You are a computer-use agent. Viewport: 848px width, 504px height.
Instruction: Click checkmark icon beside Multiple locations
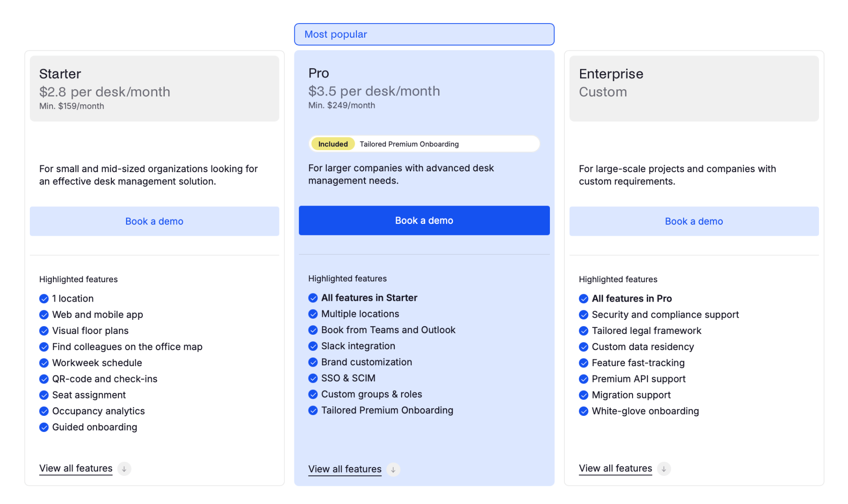[x=313, y=314]
